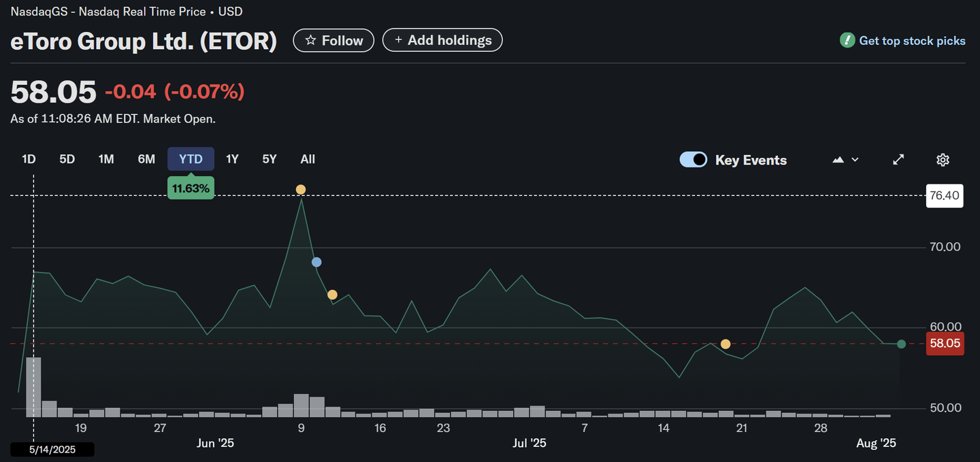
Task: Click the Follow button
Action: pyautogui.click(x=333, y=39)
